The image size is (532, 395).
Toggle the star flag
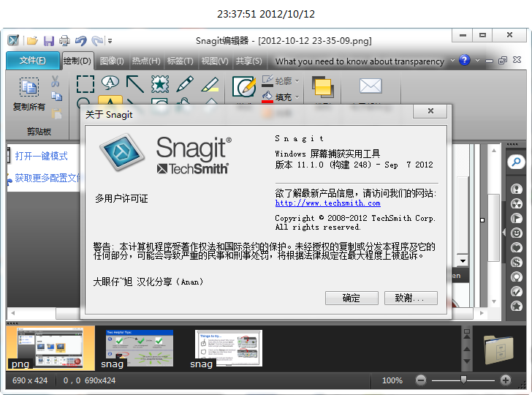(517, 306)
